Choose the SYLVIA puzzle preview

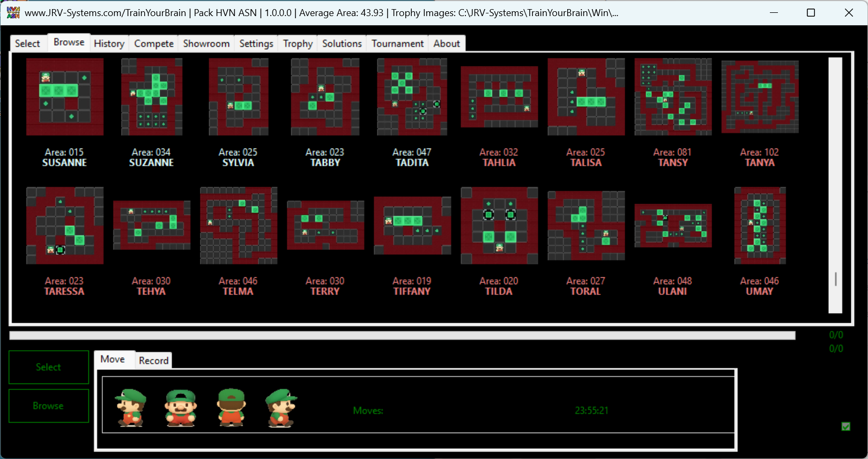click(x=239, y=97)
